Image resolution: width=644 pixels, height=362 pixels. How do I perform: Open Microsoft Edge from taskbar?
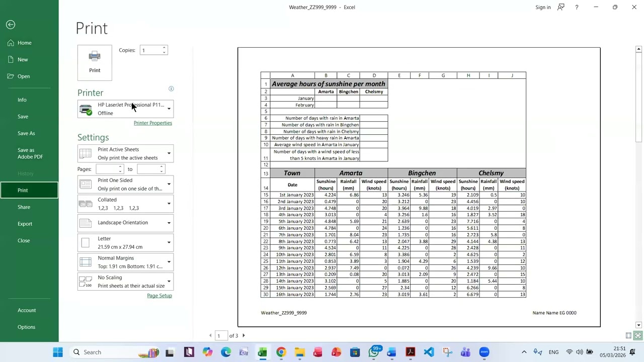click(226, 352)
